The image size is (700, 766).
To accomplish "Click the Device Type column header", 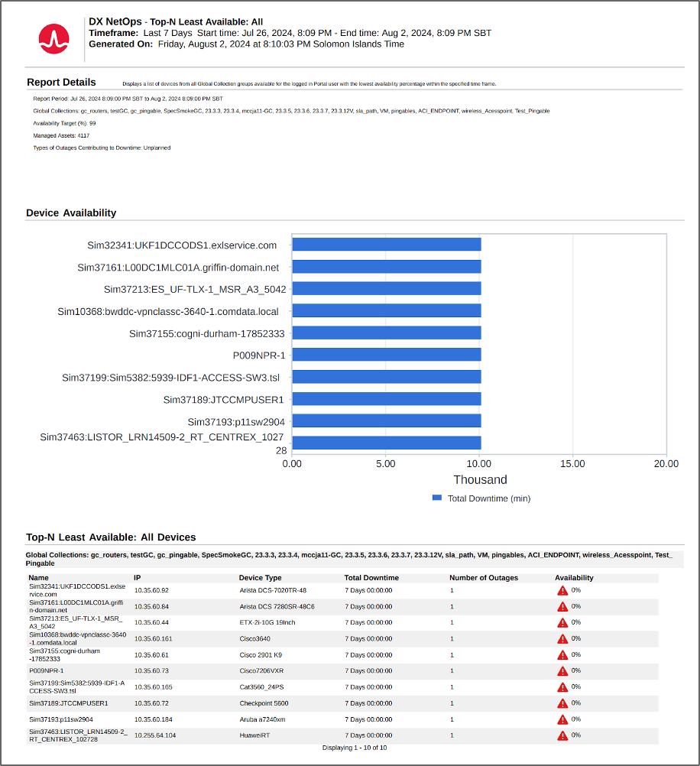I will coord(260,578).
